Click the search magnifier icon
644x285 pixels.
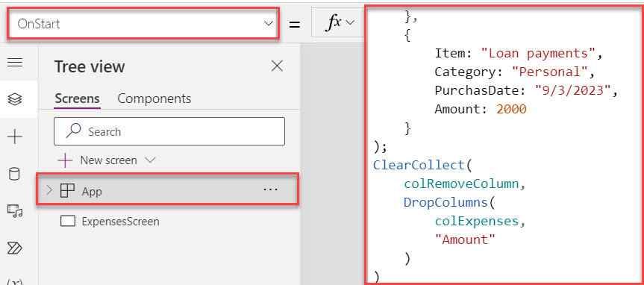[73, 131]
